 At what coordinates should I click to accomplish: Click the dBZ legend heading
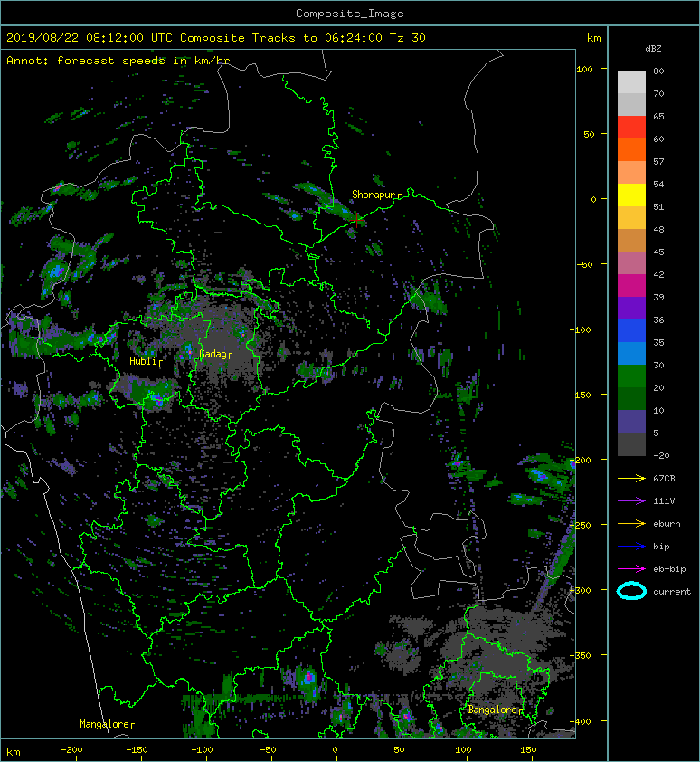coord(653,49)
